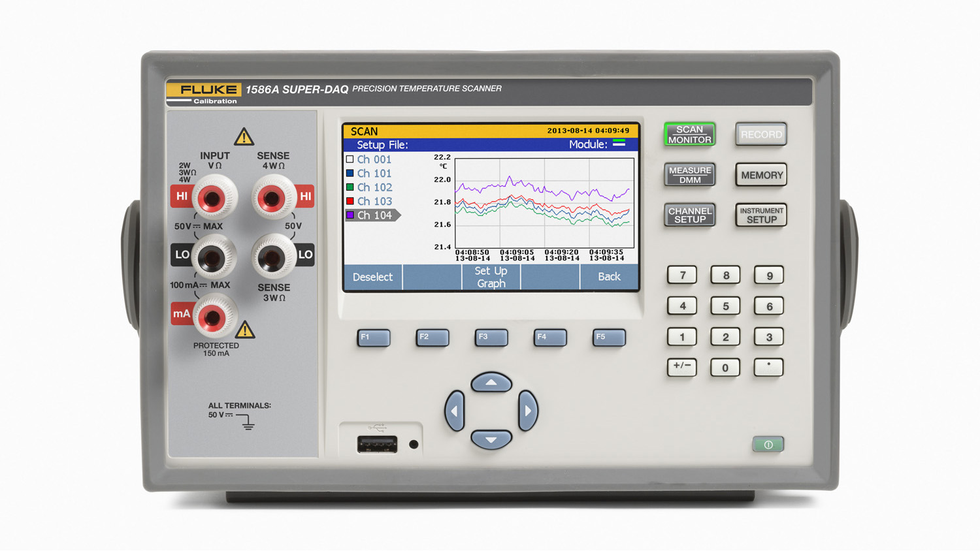Click the left arrow navigation key
980x551 pixels.
[x=455, y=411]
